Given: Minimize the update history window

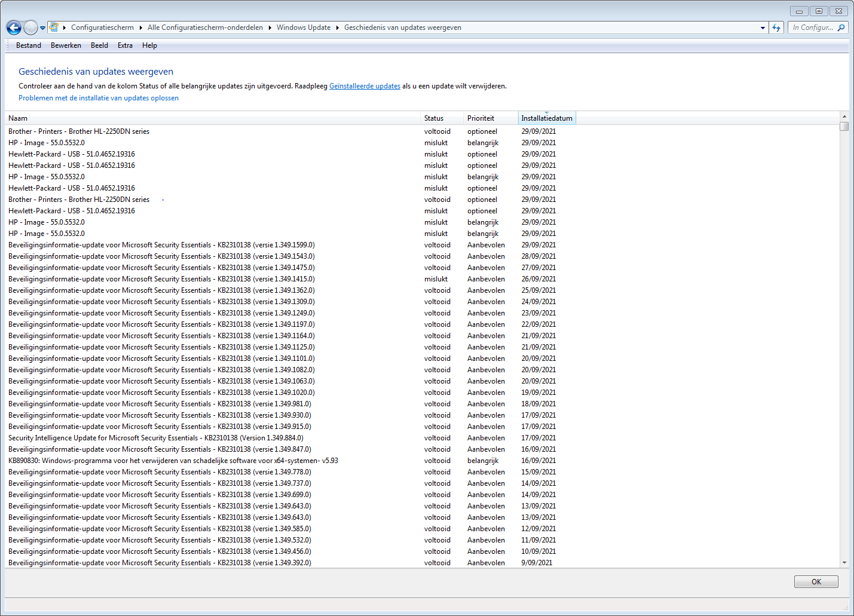Looking at the screenshot, I should (x=799, y=11).
